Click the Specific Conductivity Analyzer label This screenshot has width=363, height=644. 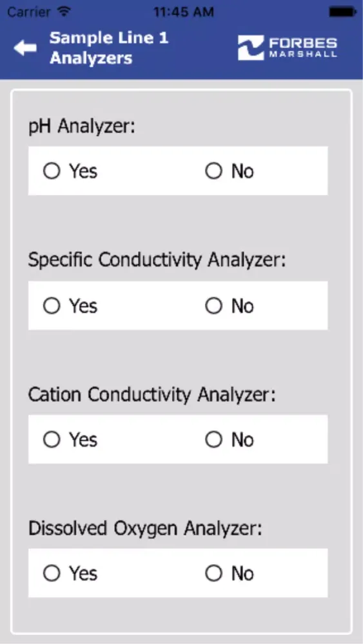click(157, 260)
